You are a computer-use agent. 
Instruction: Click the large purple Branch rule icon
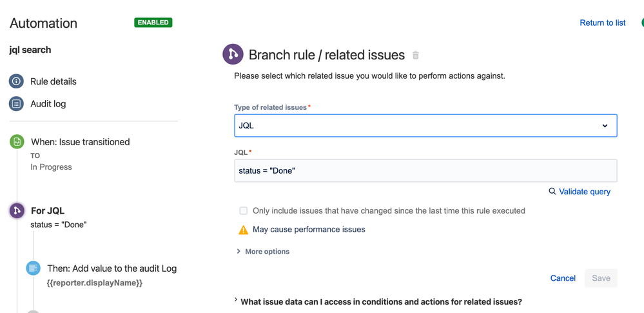point(233,54)
